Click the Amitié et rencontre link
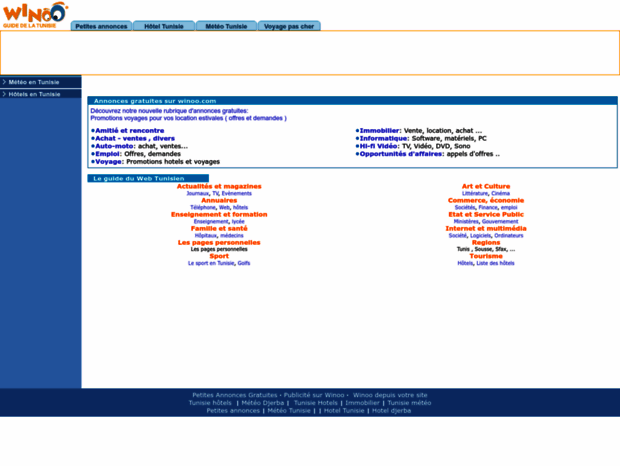Screen dimensions: 620x466 pos(130,130)
